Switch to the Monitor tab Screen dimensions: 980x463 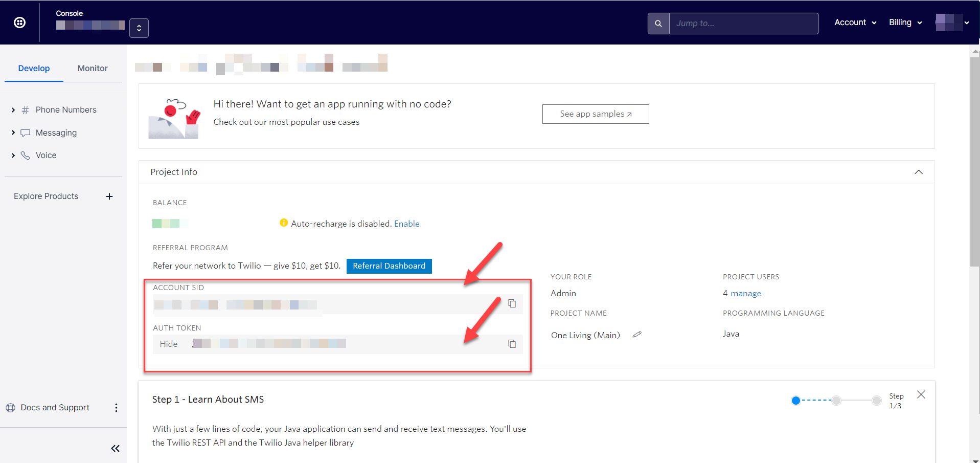pos(93,69)
